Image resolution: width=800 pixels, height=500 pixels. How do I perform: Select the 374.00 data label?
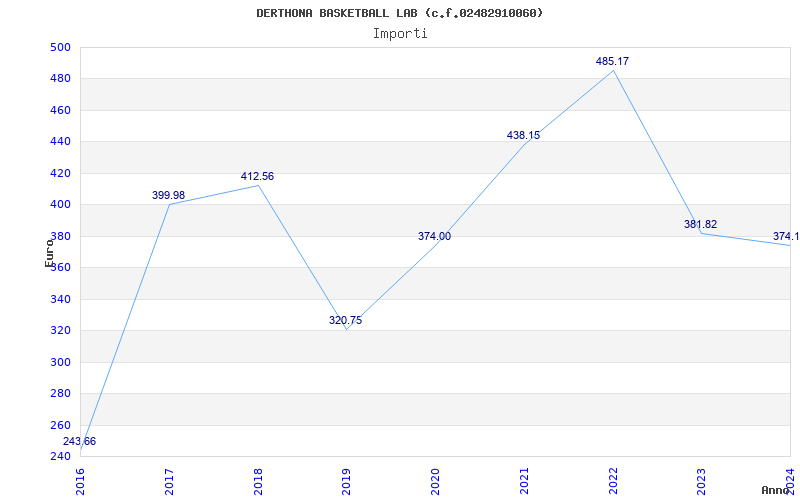[x=434, y=236]
